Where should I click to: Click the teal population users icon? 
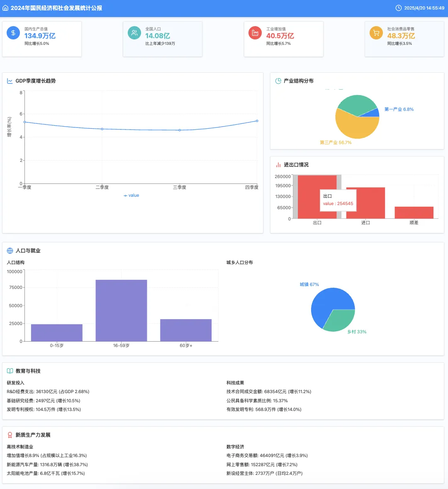[134, 33]
